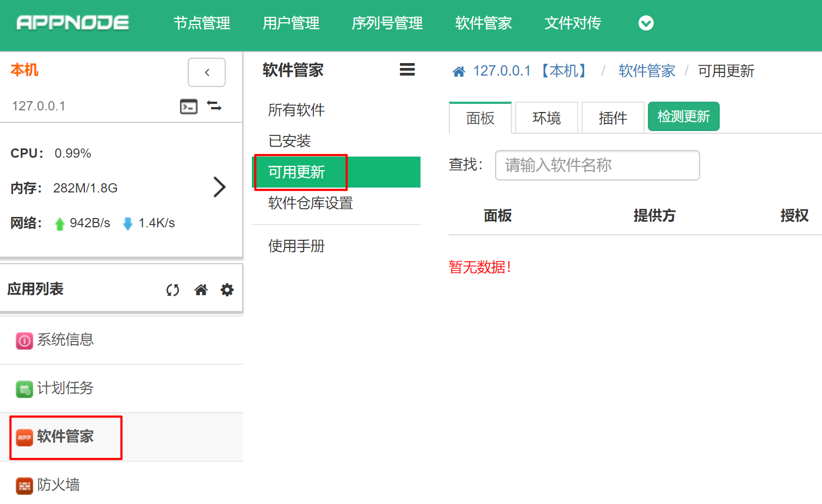The width and height of the screenshot is (822, 504).
Task: Collapse the sidebar with left chevron
Action: click(x=207, y=72)
